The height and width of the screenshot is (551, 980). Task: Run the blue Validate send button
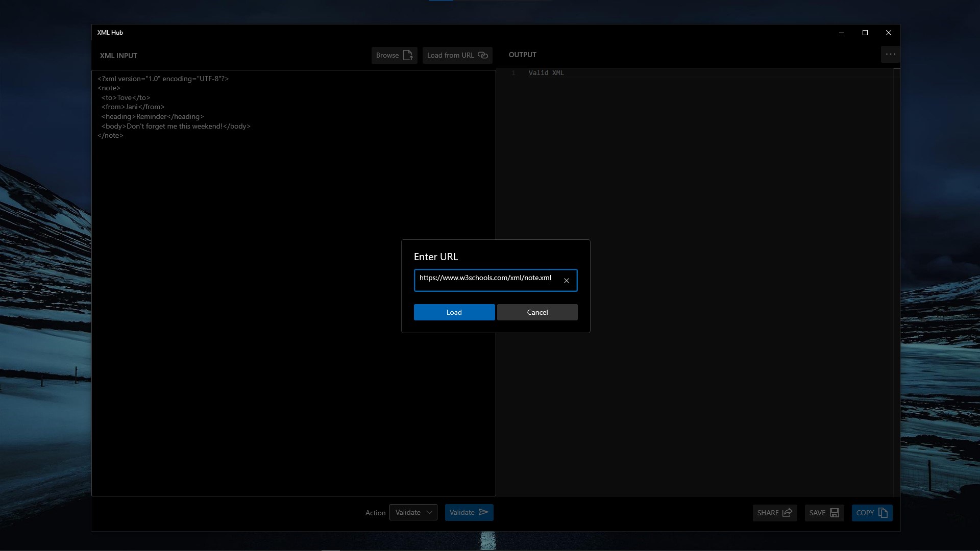tap(469, 512)
